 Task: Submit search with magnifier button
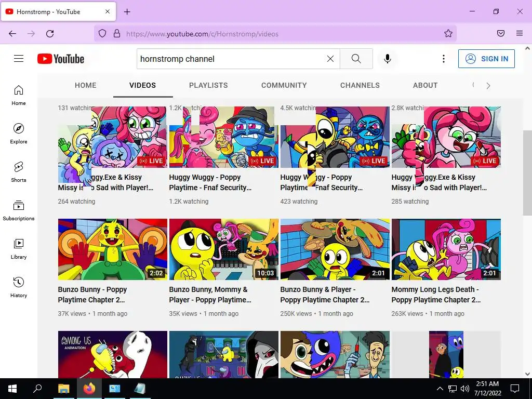[356, 59]
